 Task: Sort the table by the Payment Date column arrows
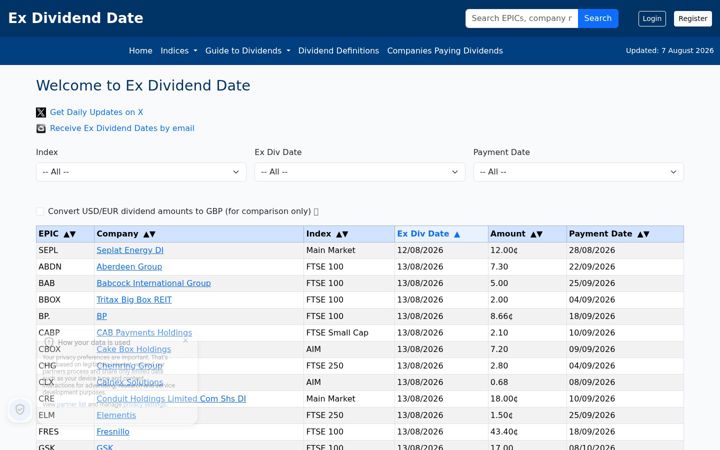coord(643,234)
